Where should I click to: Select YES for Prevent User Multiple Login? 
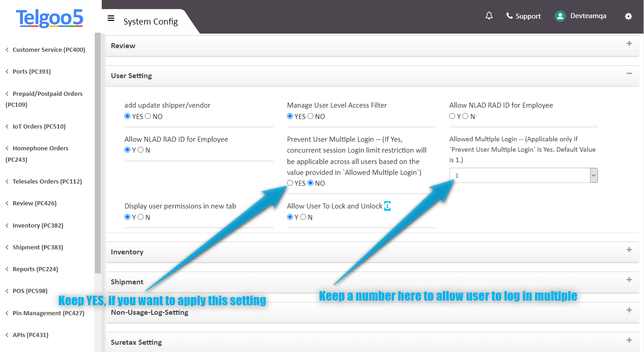point(290,183)
